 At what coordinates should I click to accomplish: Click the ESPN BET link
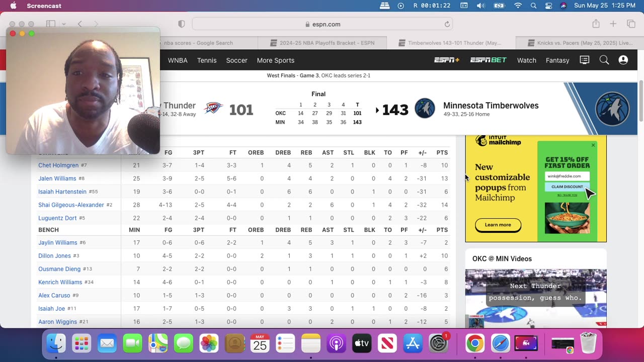tap(489, 60)
